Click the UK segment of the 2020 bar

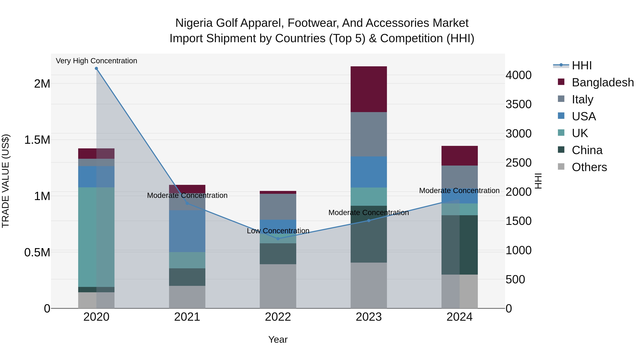[x=96, y=237]
